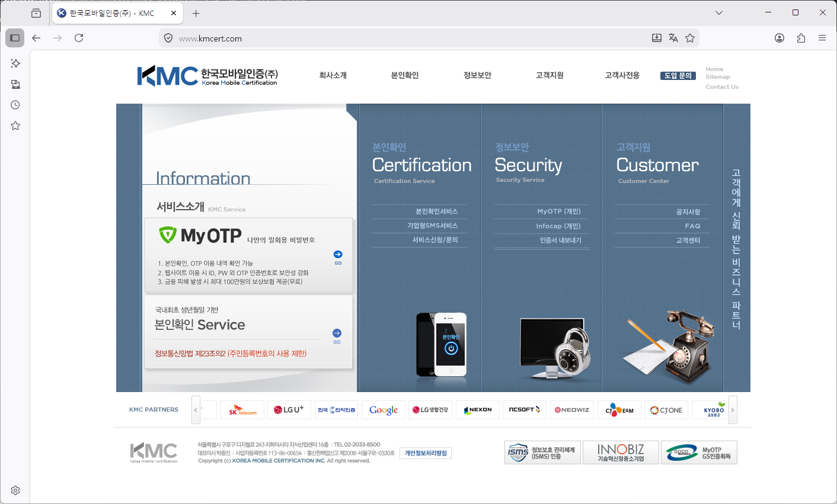Open the browser hamburger menu

tap(822, 38)
